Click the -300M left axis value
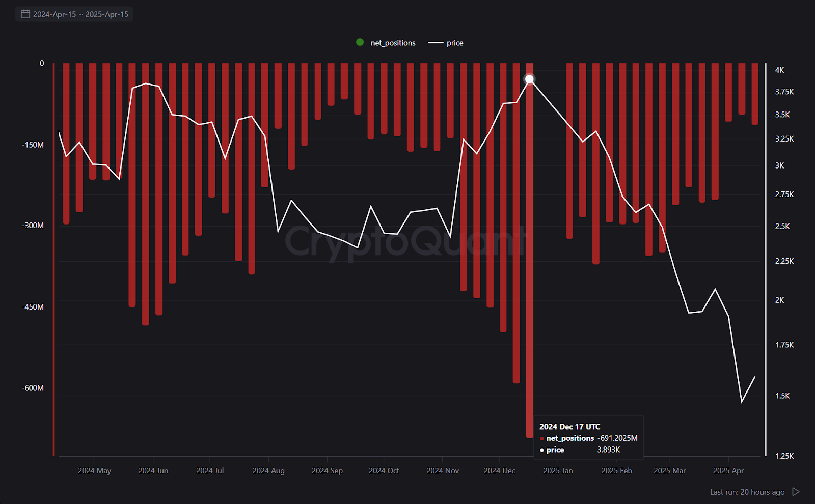815x504 pixels. 33,225
